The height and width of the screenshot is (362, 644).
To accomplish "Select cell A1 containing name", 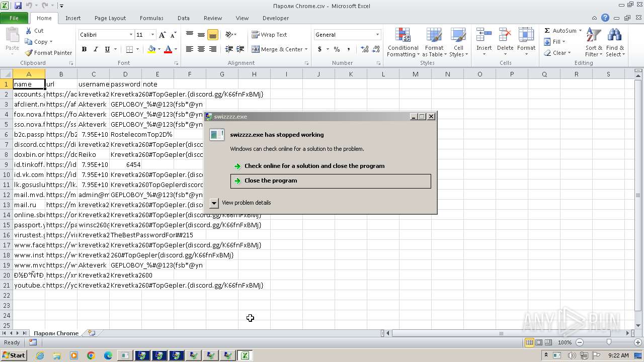I will 29,84.
